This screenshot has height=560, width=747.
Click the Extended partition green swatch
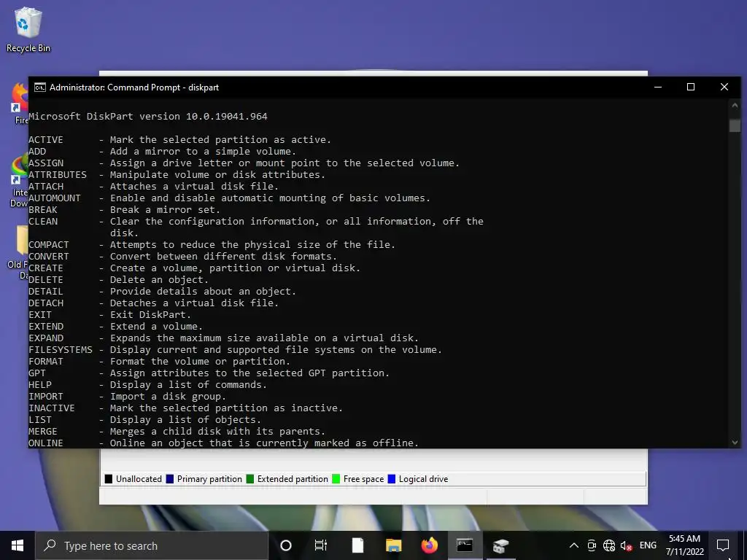(250, 479)
